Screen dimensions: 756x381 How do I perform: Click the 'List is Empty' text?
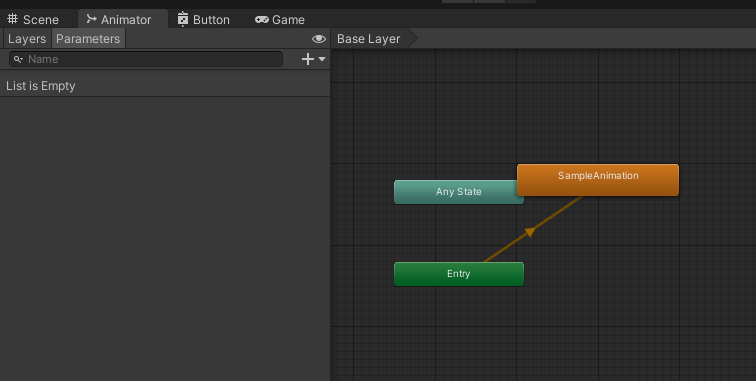click(40, 86)
